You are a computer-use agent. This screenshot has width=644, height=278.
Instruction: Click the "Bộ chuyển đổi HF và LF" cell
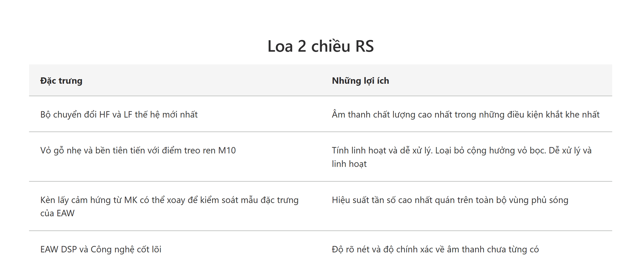119,115
